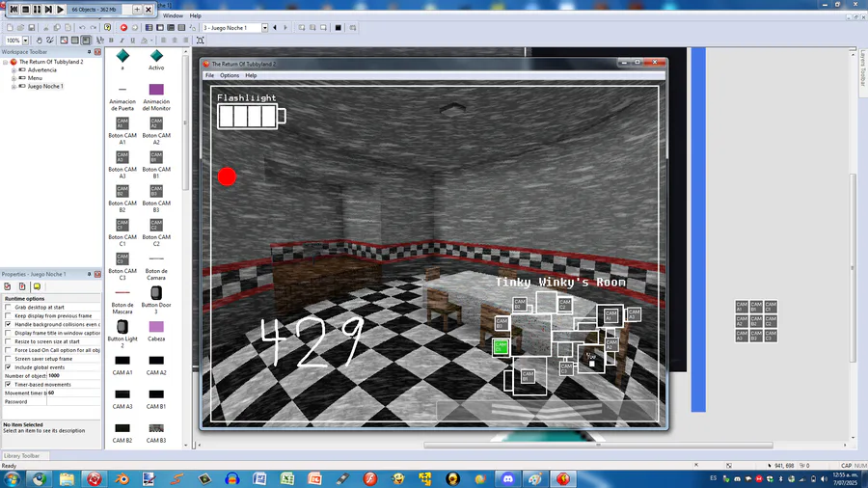
Task: Enable Resize to screen size at start
Action: point(9,341)
